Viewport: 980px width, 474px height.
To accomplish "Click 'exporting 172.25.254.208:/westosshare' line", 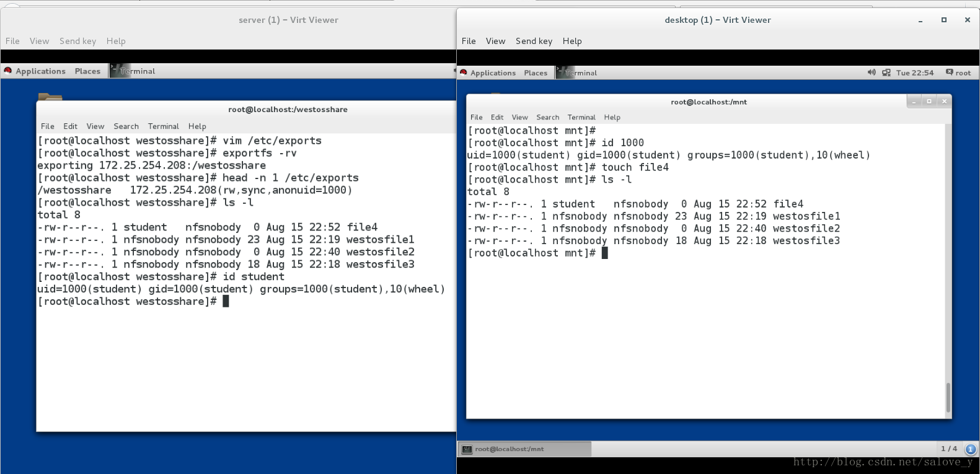I will tap(151, 165).
